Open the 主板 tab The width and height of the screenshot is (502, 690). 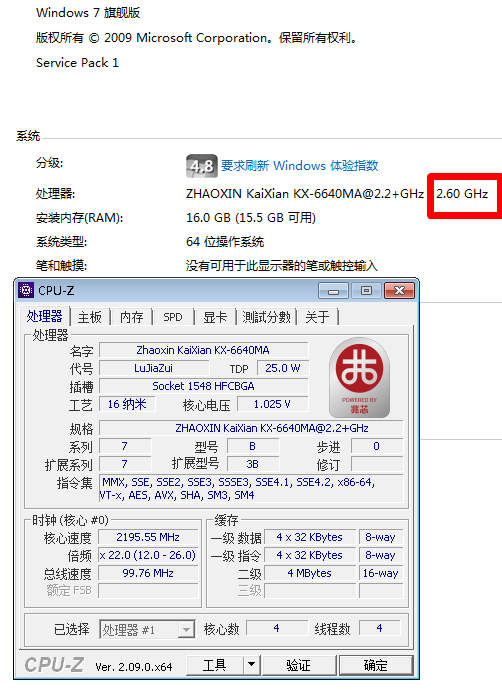(90, 317)
